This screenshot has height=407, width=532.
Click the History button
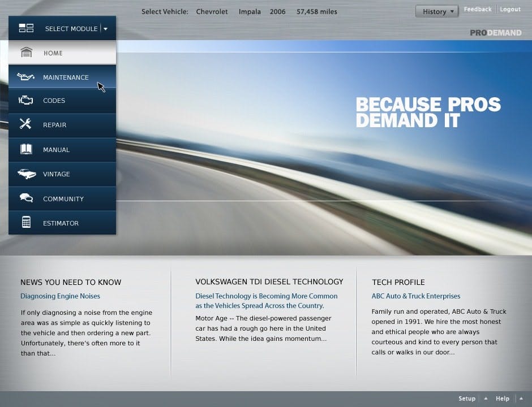tap(433, 11)
